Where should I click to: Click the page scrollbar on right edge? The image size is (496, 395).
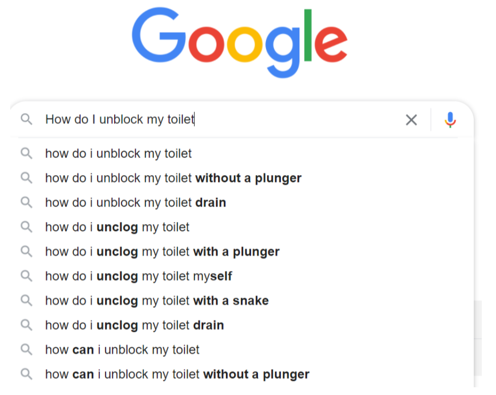pos(478,338)
